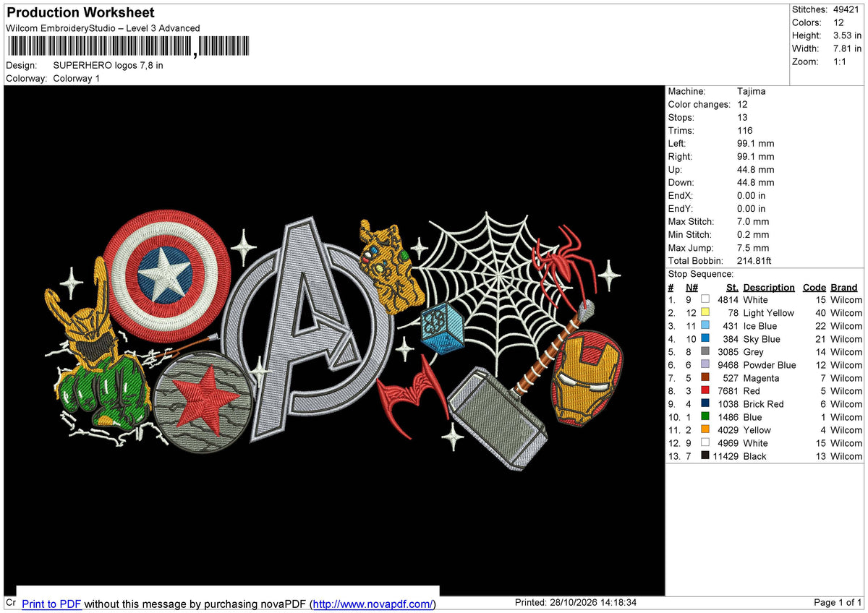Click the 'Brick Red' description text

(763, 403)
